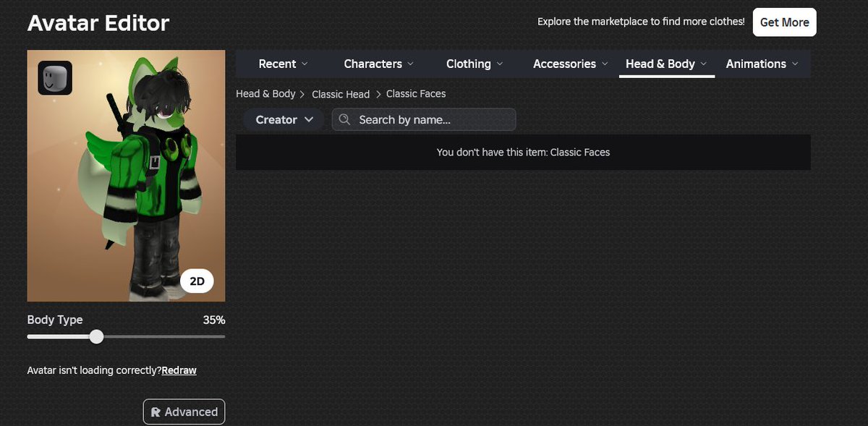This screenshot has height=426, width=868.
Task: Open the Recent dropdown tab
Action: 283,64
